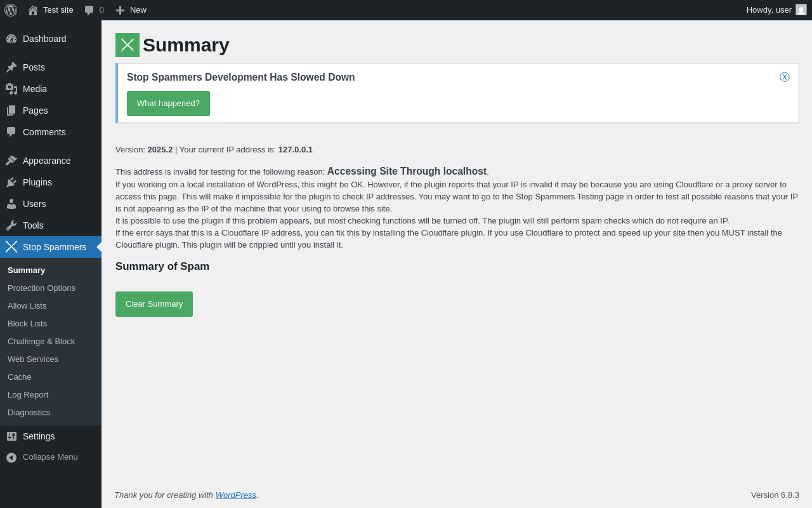Image resolution: width=812 pixels, height=508 pixels.
Task: Collapse the admin sidebar menu
Action: coord(42,457)
